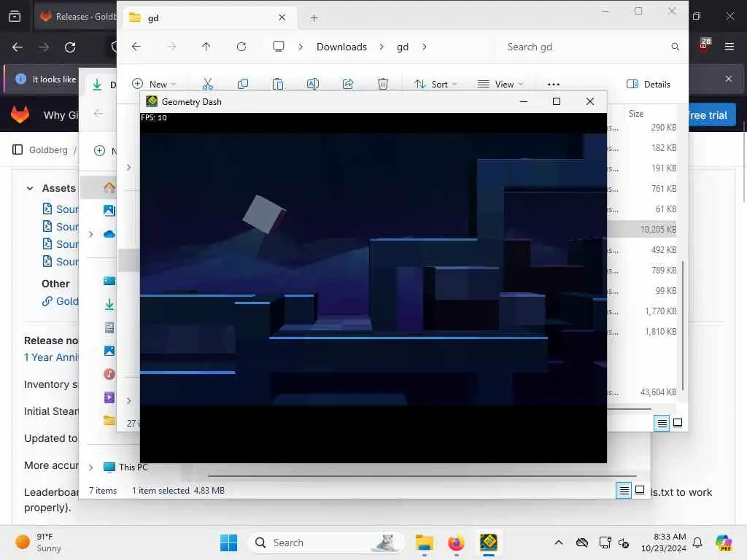
Task: Open the notifications bell
Action: tap(697, 542)
